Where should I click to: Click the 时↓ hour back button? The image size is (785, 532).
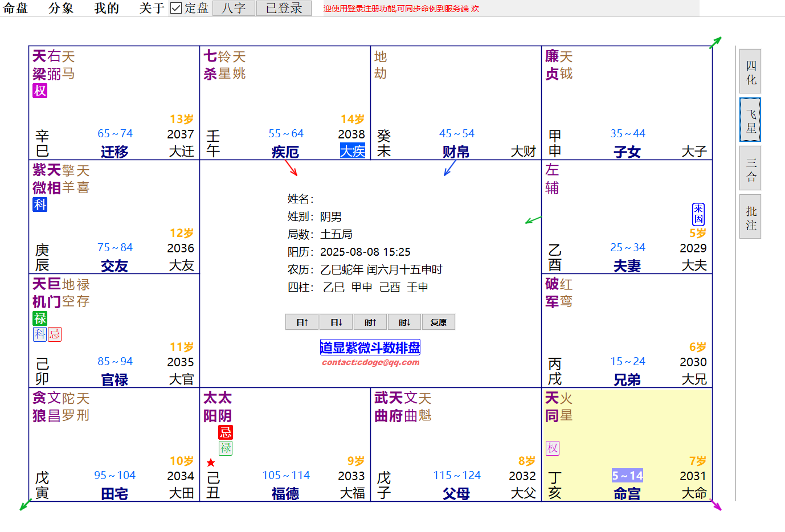[404, 322]
